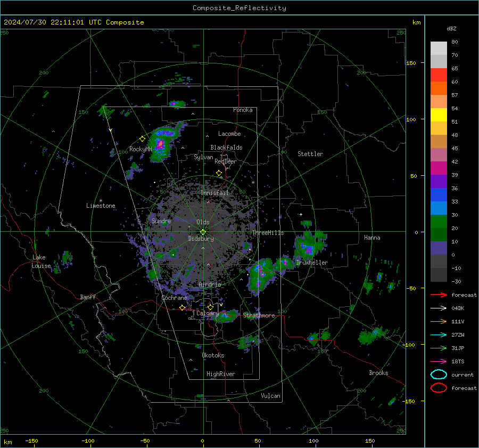Click the storm cell above Drumheller label

pyautogui.click(x=309, y=246)
